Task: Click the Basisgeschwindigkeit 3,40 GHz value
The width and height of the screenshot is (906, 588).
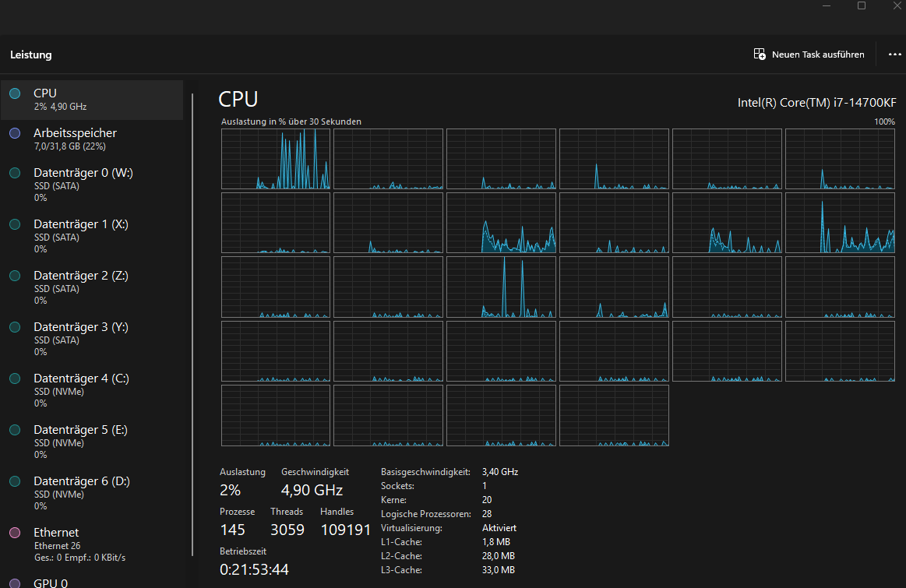Action: click(x=500, y=472)
